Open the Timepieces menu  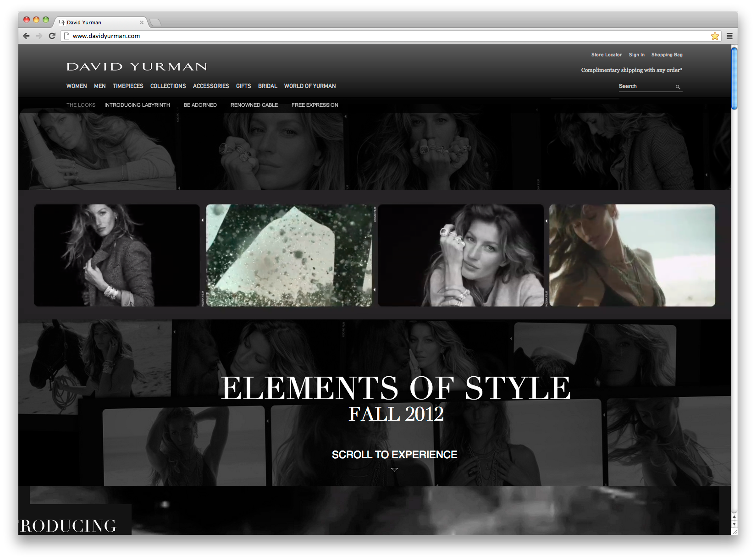[128, 86]
